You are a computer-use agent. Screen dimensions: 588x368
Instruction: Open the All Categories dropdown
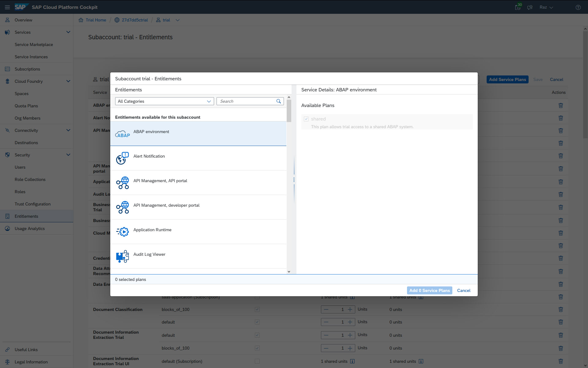(x=164, y=101)
